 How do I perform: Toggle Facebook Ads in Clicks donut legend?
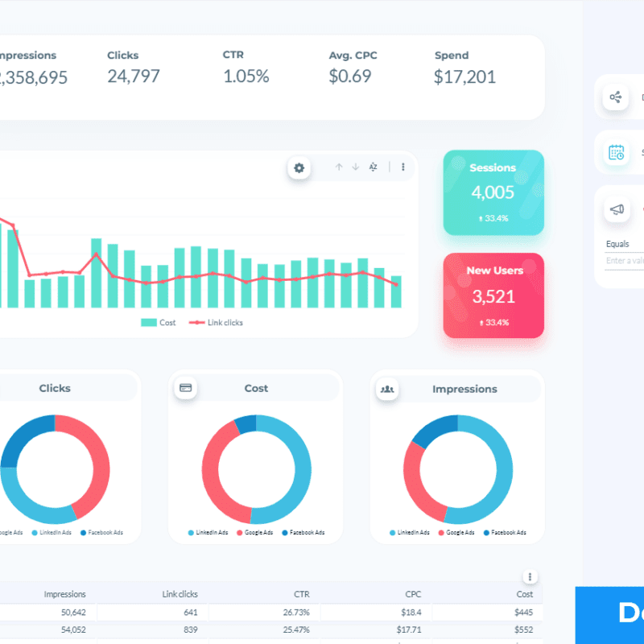[101, 533]
